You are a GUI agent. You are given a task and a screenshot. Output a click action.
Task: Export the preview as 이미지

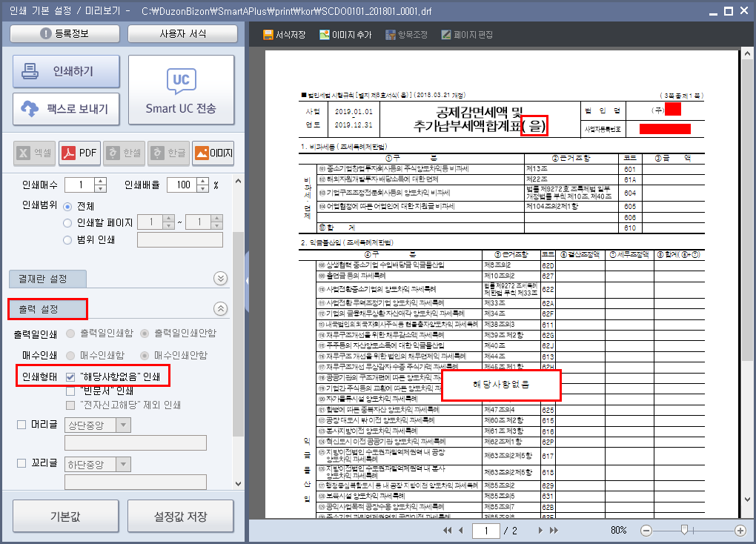[x=213, y=153]
